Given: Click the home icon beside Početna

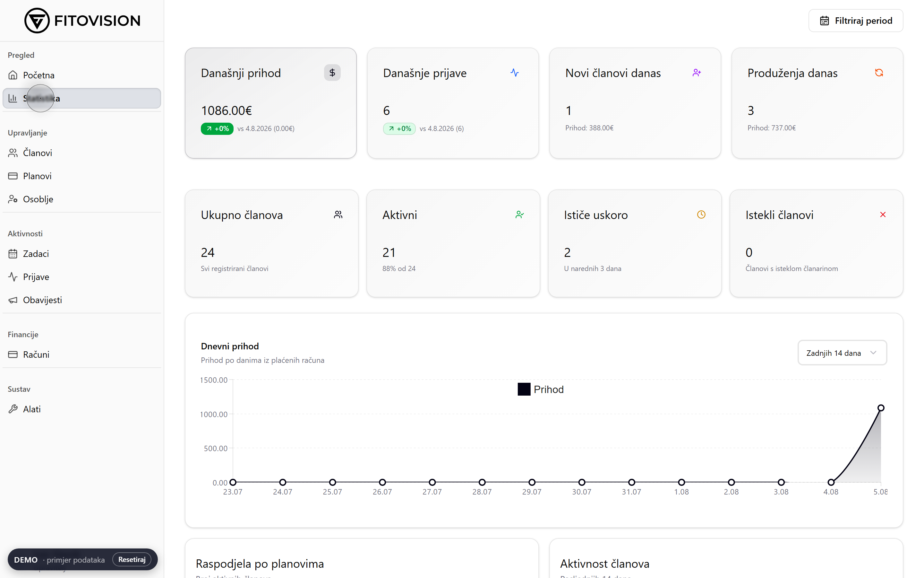Looking at the screenshot, I should coord(13,75).
